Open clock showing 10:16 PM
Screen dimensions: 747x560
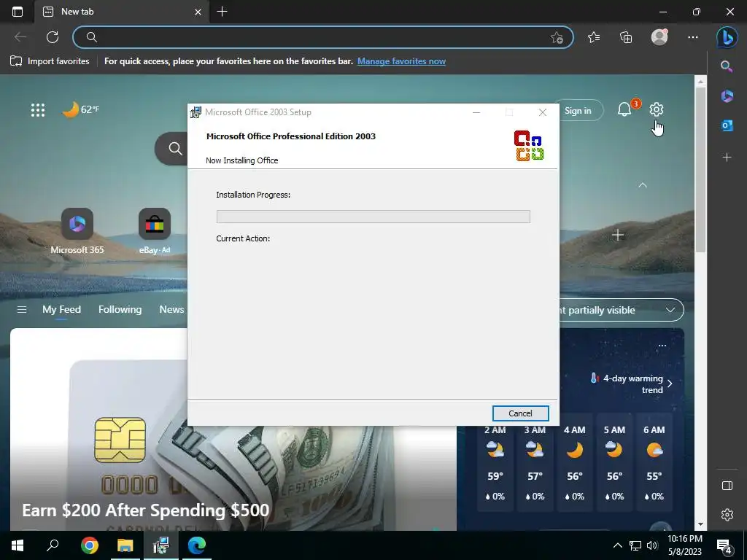coord(684,545)
